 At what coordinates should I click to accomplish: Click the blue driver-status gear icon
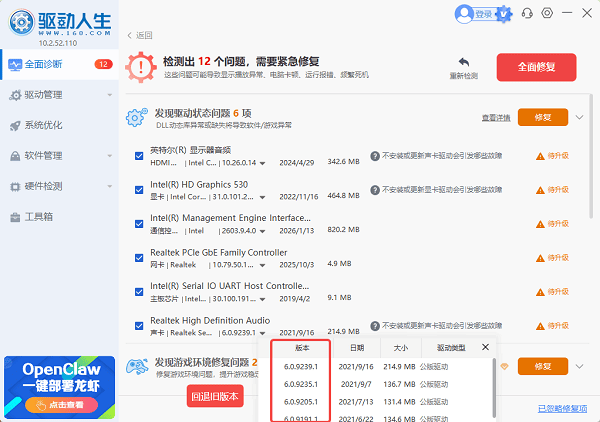[x=136, y=117]
